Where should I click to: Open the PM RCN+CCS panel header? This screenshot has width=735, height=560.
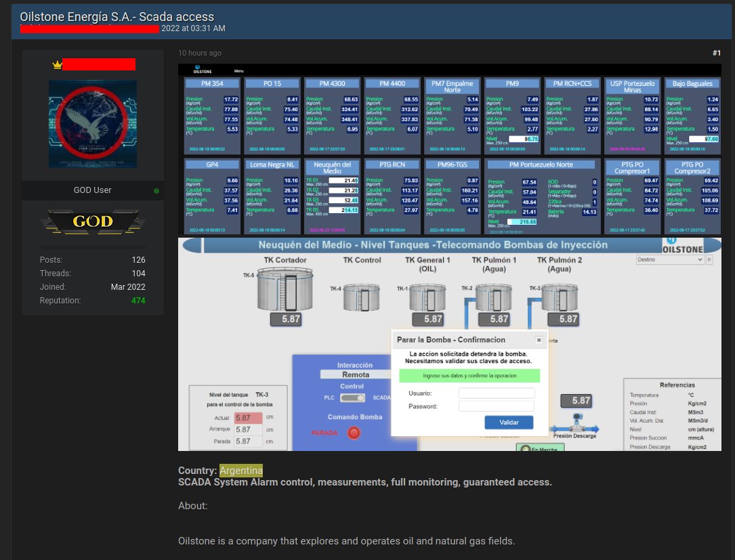572,83
